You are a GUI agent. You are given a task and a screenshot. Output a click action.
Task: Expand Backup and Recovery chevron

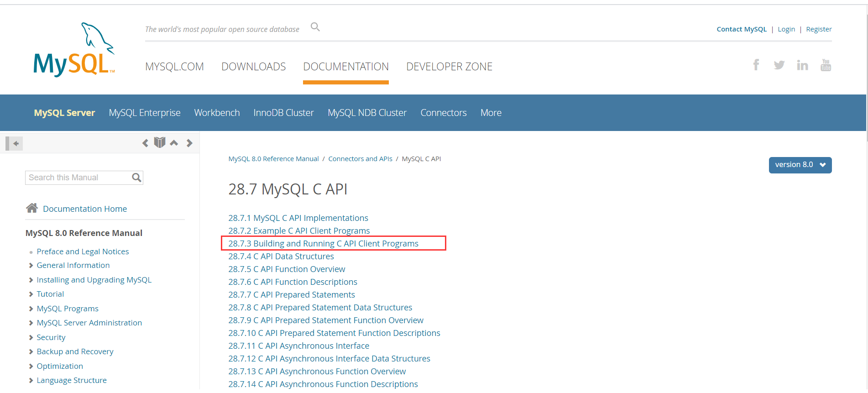pos(31,352)
